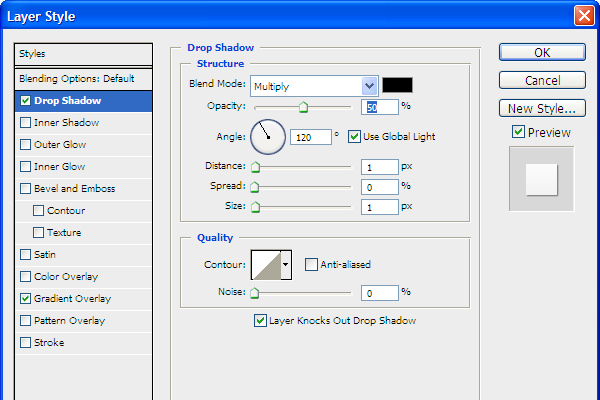Image resolution: width=600 pixels, height=400 pixels.
Task: Select the Drop Shadow style row
Action: pyautogui.click(x=83, y=101)
